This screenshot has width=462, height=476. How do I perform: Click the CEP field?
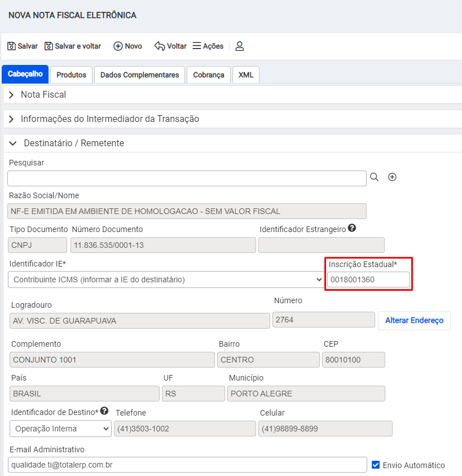click(x=354, y=360)
